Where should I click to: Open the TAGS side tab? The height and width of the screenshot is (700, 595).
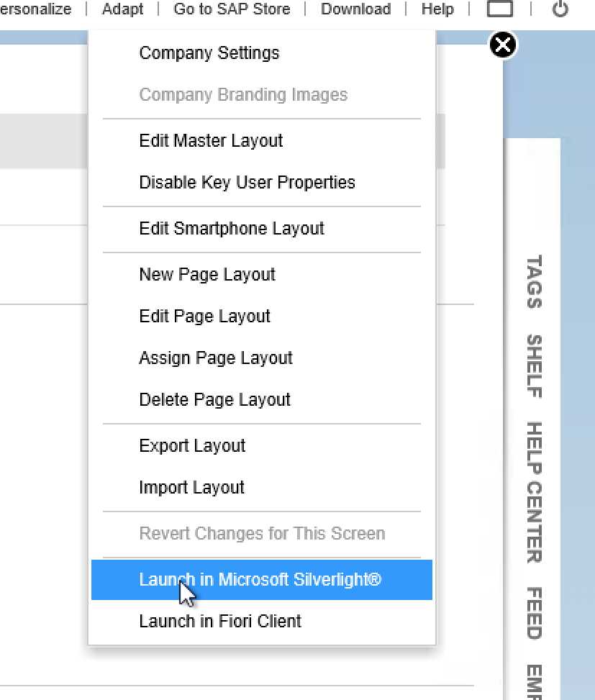click(533, 281)
